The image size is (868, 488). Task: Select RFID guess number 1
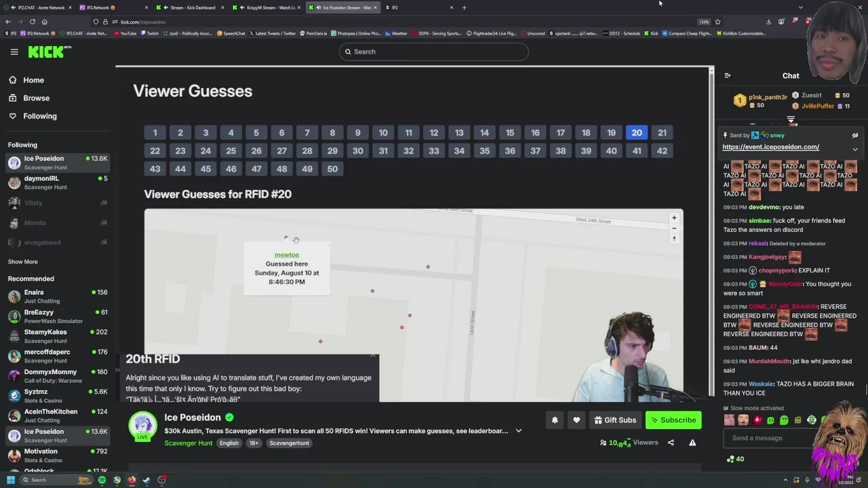click(x=155, y=133)
